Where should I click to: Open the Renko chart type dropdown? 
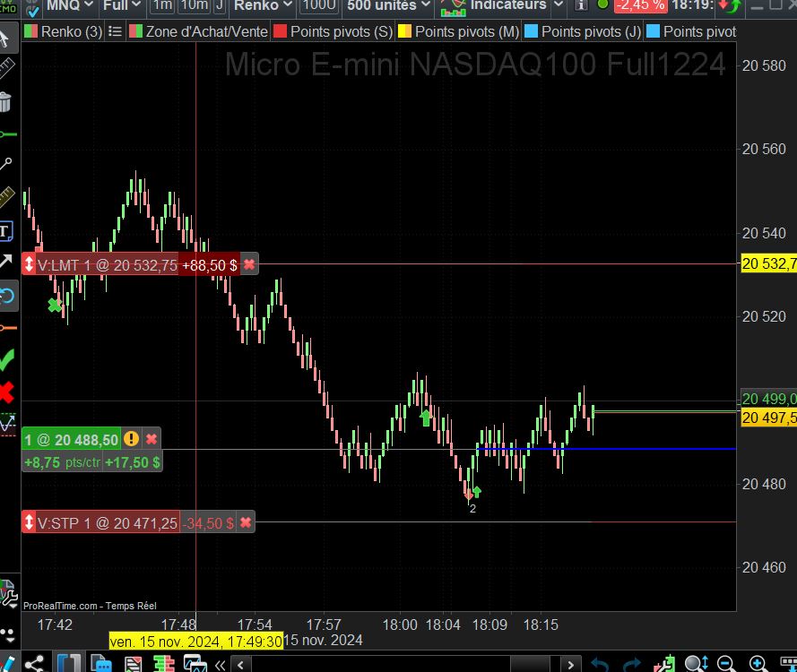pyautogui.click(x=264, y=5)
